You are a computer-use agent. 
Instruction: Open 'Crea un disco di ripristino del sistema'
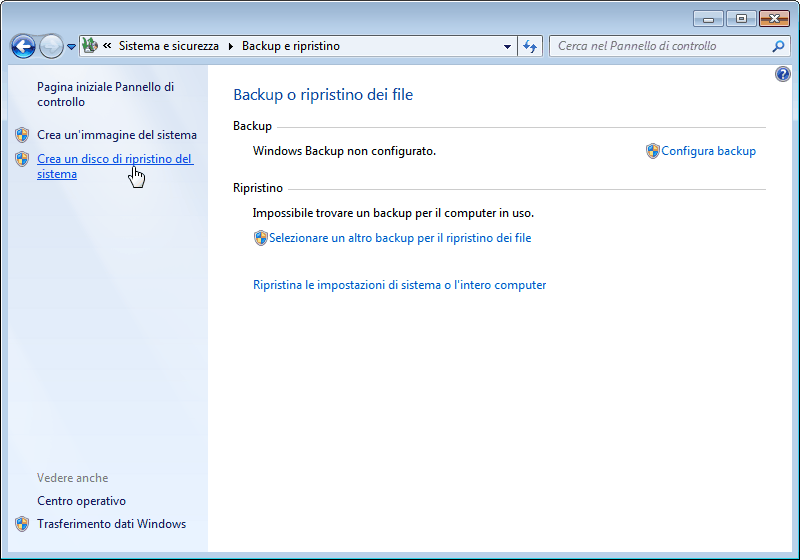pos(115,166)
